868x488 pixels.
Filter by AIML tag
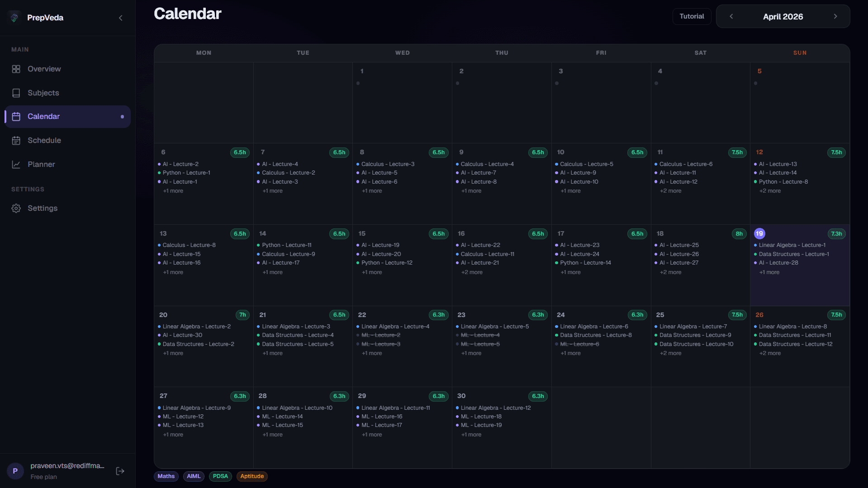194,476
